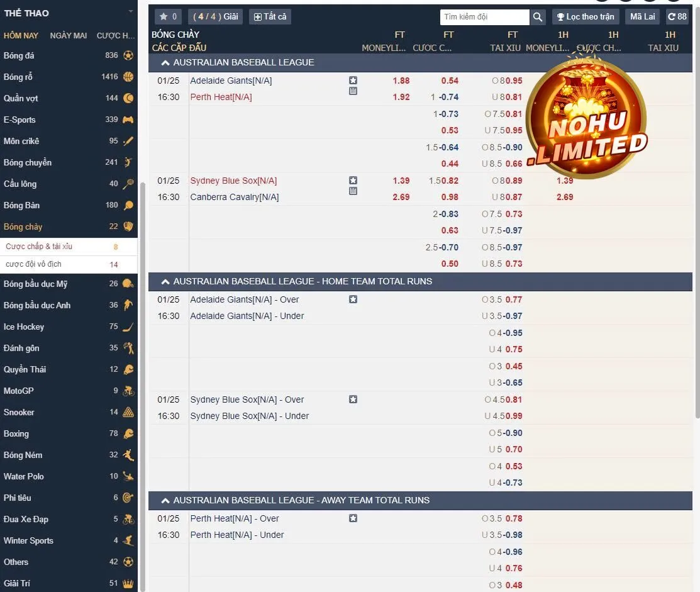Star the Perth Heat Over/Under market
Screen dimensions: 700x592
(353, 518)
